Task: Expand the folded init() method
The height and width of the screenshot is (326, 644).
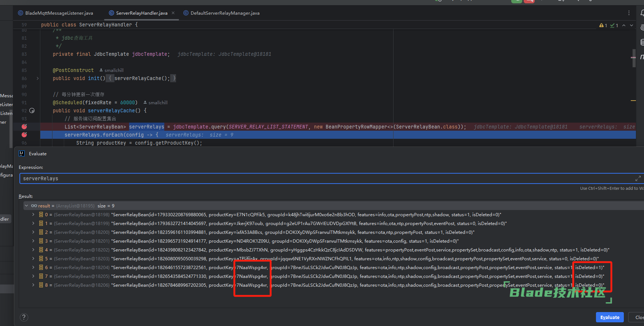Action: [37, 78]
